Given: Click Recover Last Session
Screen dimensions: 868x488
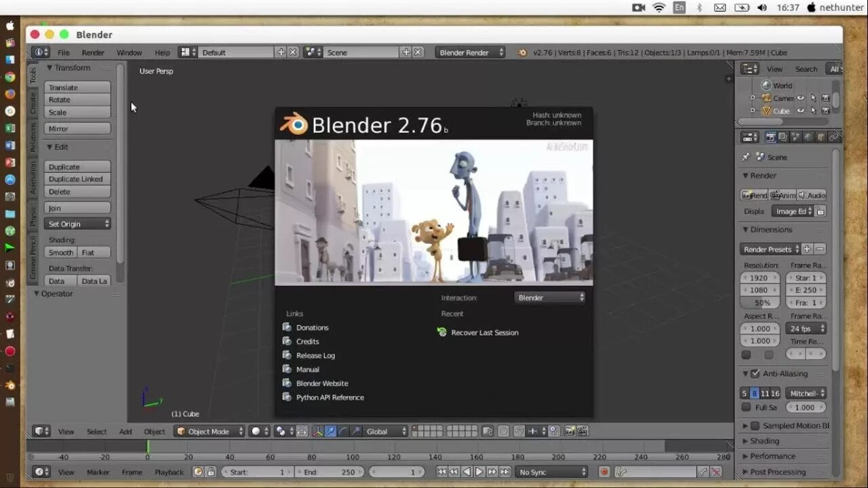Looking at the screenshot, I should [x=484, y=332].
